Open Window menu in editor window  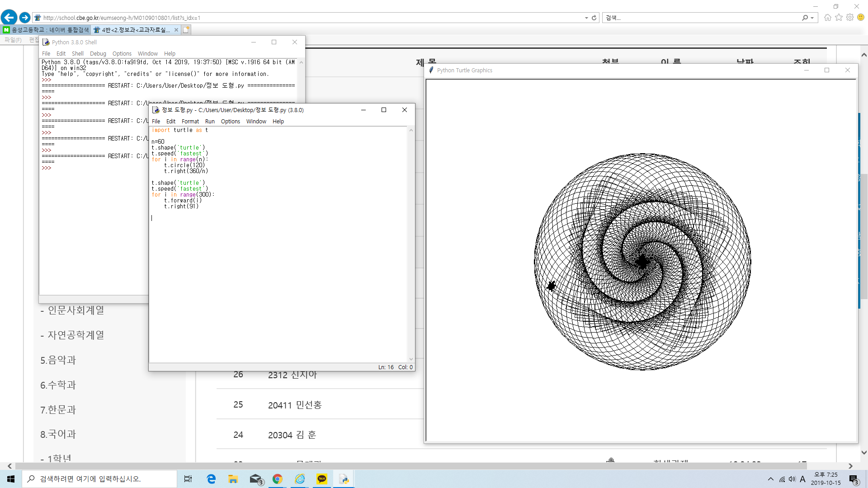tap(256, 121)
